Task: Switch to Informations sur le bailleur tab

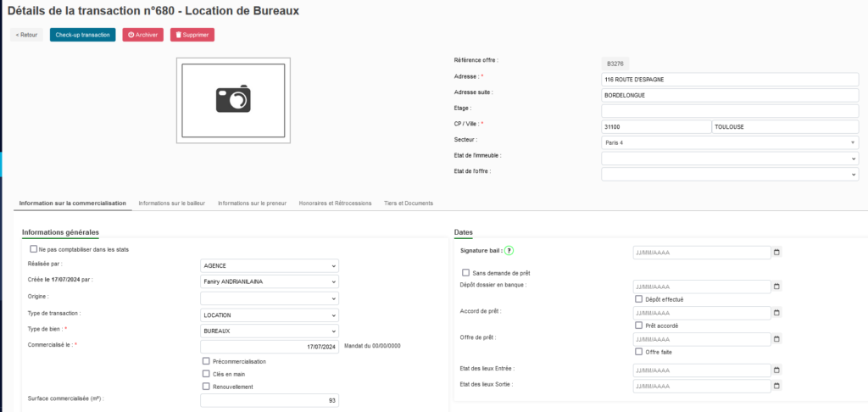Action: pos(171,203)
